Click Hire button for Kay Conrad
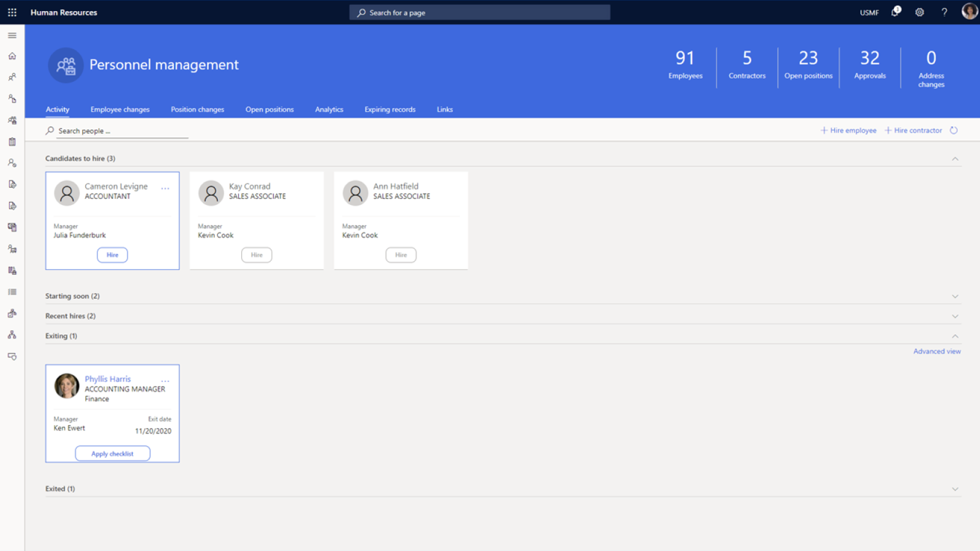The height and width of the screenshot is (551, 980). click(257, 255)
